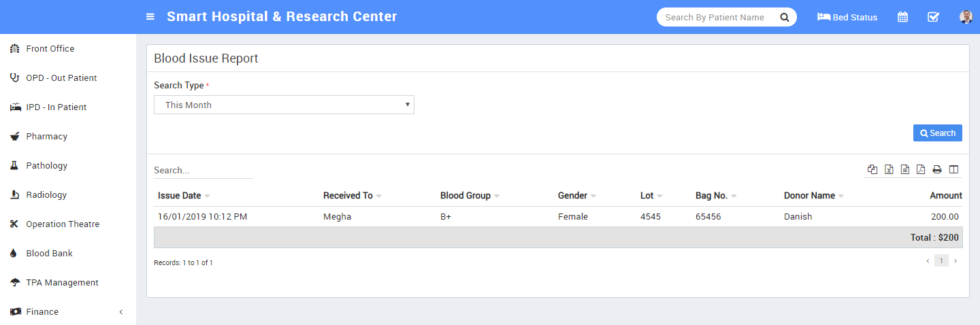Click the blue Search button
Screen dimensions: 980x325
[938, 133]
